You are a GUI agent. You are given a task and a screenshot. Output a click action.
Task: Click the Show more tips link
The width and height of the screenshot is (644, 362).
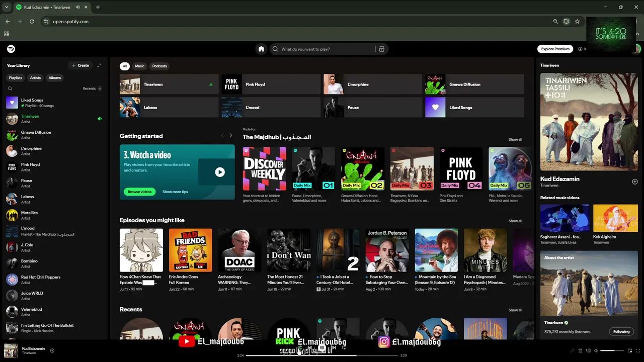coord(175,192)
